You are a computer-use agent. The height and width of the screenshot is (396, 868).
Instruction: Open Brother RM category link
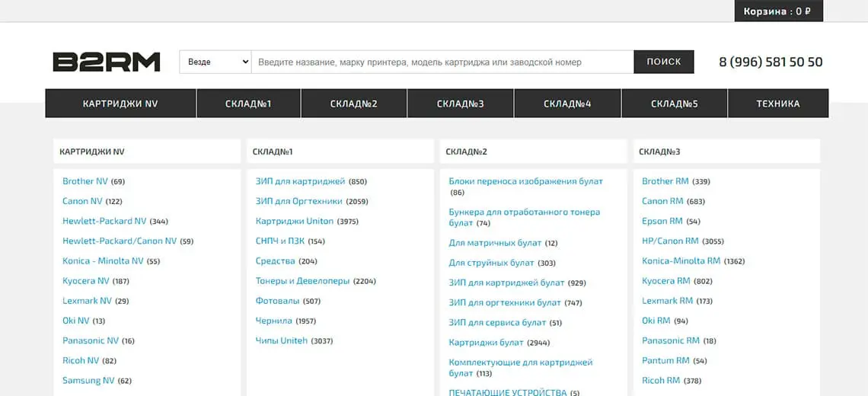point(665,181)
